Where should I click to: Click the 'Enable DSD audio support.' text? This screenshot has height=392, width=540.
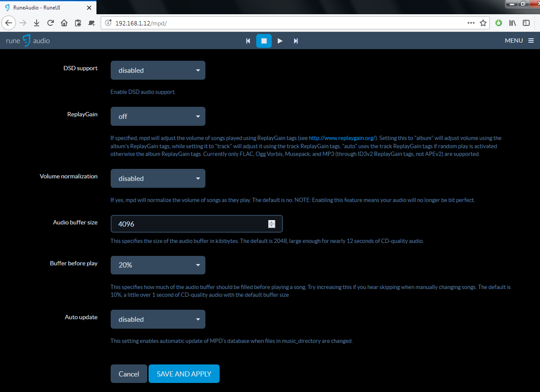(x=143, y=92)
